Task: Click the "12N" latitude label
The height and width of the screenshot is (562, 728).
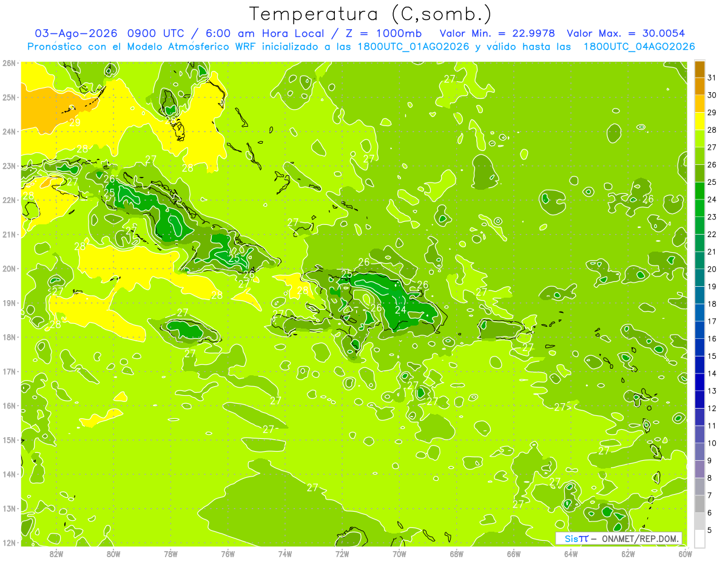Action: tap(8, 543)
